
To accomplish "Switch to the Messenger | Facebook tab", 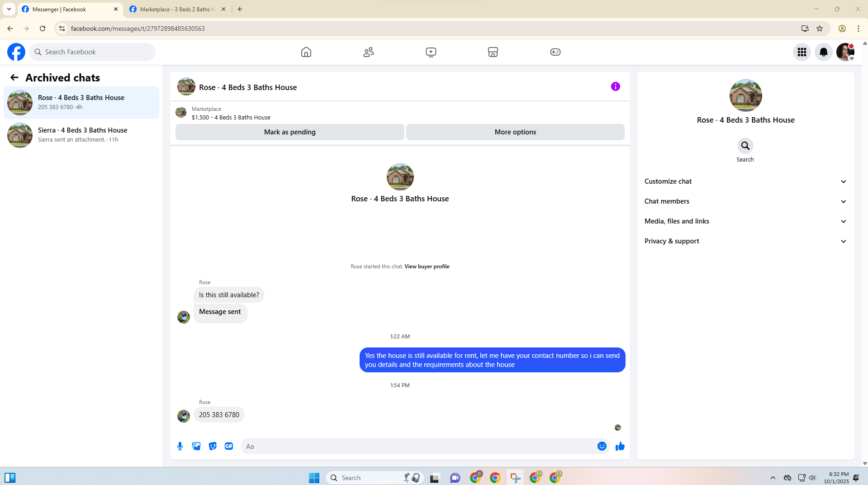I will point(70,10).
